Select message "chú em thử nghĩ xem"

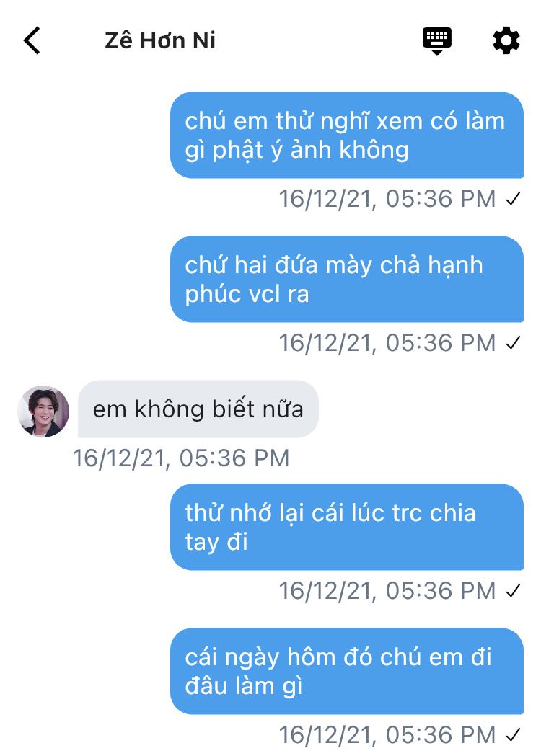[x=346, y=135]
